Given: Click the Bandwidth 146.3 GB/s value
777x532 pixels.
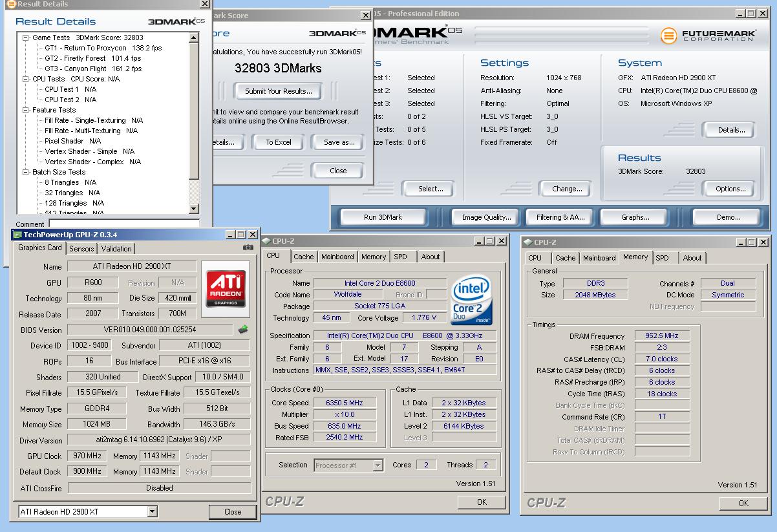Looking at the screenshot, I should click(x=217, y=425).
